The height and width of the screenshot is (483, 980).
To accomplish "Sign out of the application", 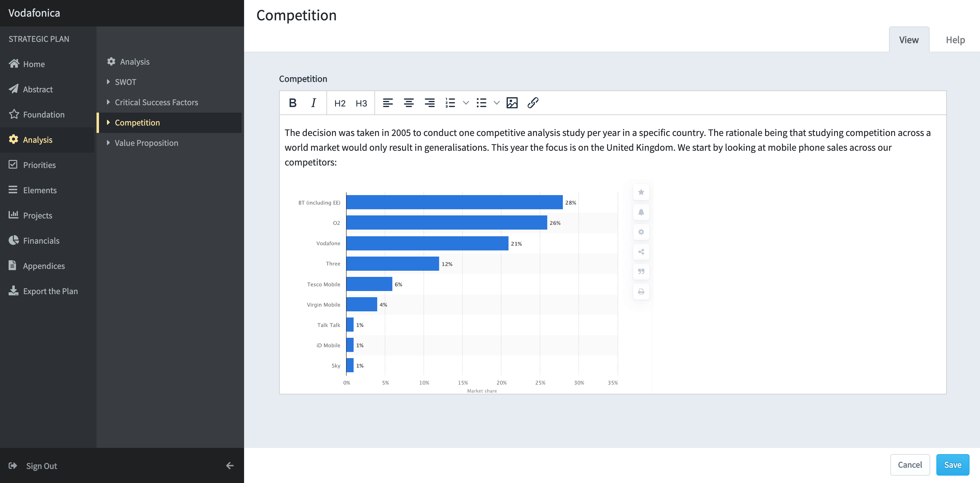I will pos(33,466).
